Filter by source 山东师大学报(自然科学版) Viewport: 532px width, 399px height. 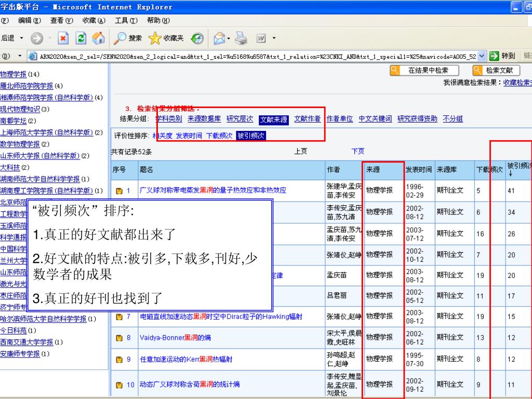click(39, 156)
